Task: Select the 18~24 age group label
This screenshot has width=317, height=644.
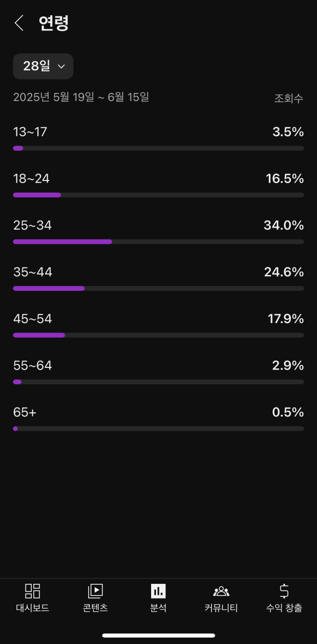Action: tap(31, 178)
